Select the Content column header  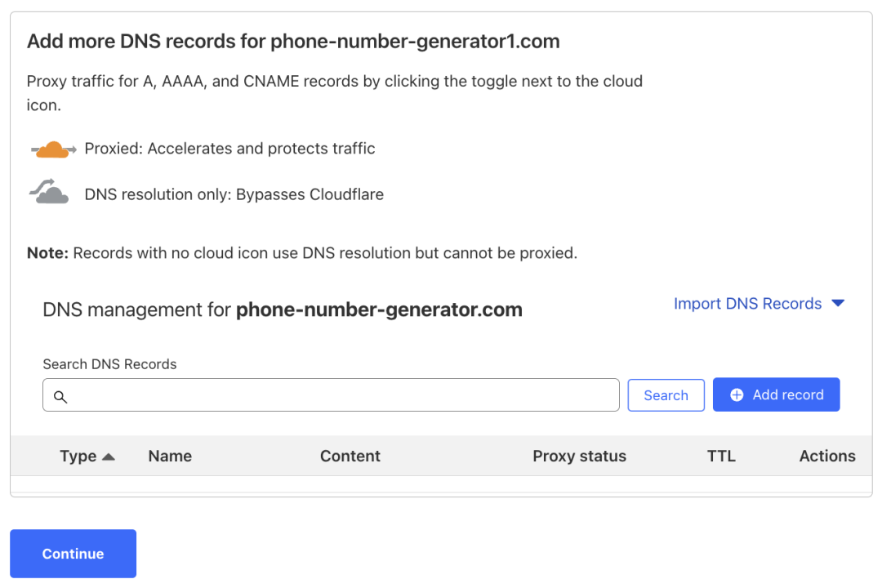coord(350,457)
